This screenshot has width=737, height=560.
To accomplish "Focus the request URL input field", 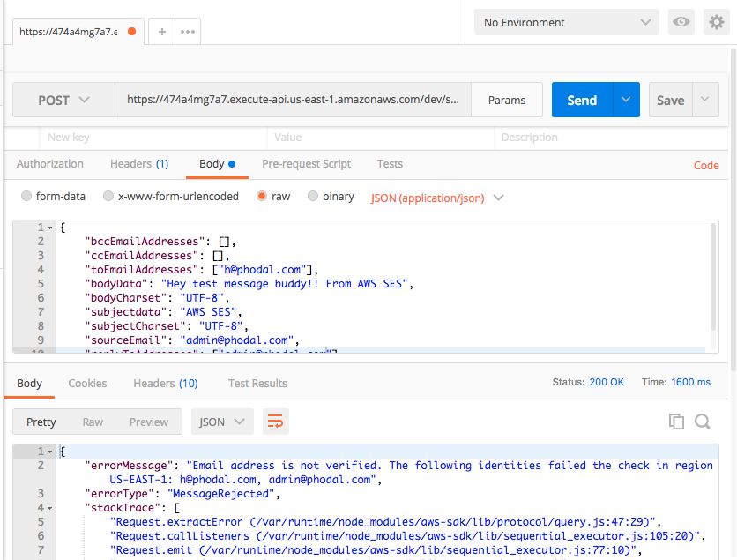I will point(293,100).
